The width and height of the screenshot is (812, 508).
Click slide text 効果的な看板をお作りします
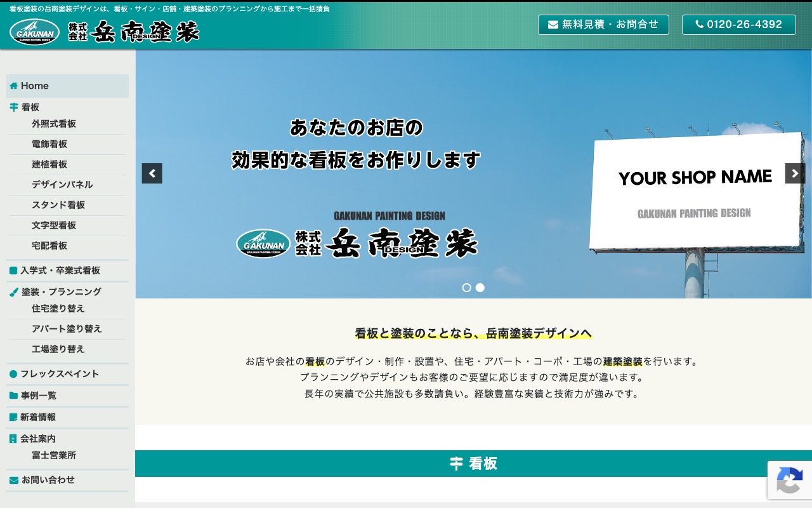click(x=356, y=159)
